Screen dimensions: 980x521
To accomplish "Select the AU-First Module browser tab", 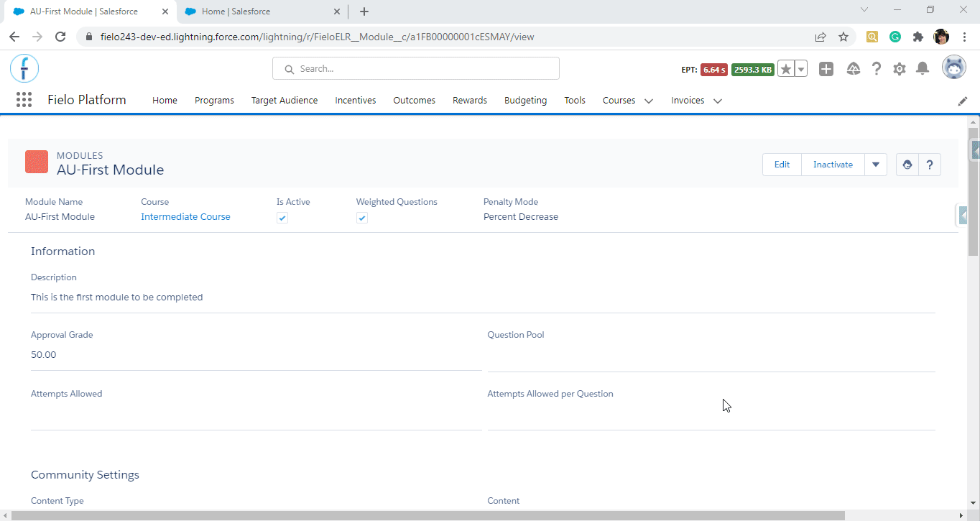I will pyautogui.click(x=90, y=11).
